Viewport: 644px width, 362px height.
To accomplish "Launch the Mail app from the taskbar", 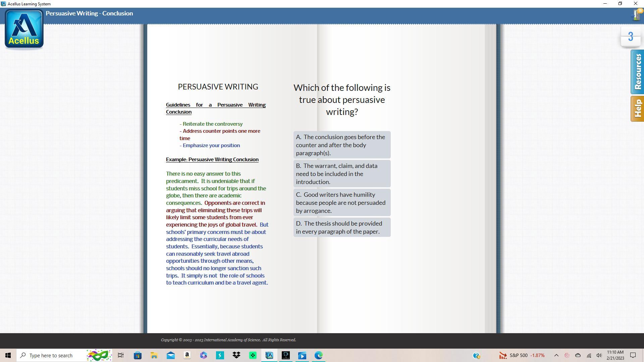I will pyautogui.click(x=170, y=356).
